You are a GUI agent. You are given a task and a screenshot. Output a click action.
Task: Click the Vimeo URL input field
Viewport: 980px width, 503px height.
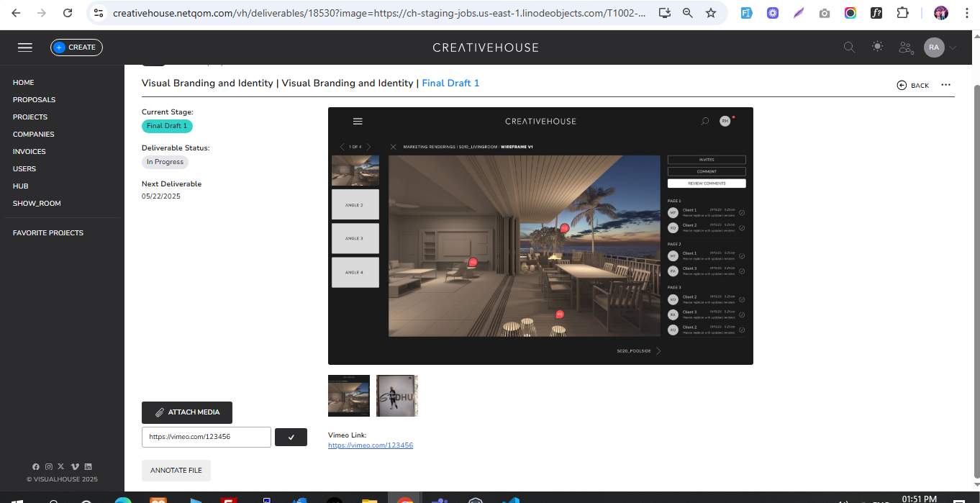point(207,437)
